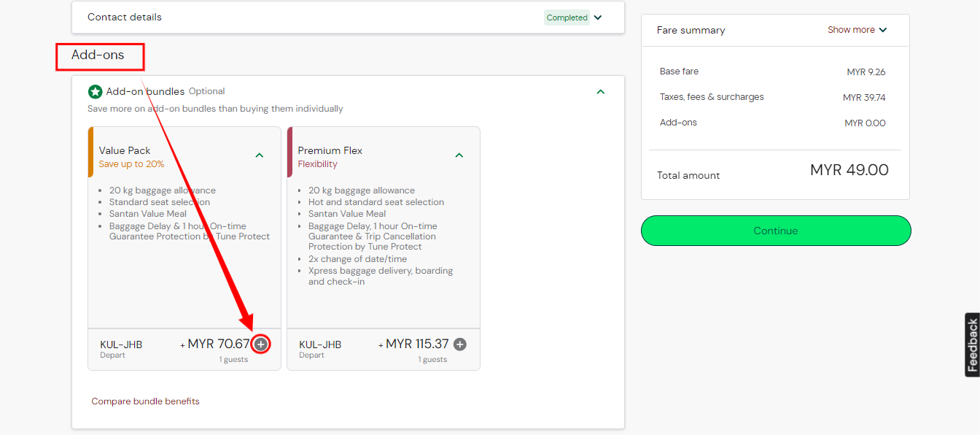Viewport: 980px width, 435px height.
Task: Open the Feedback side tab
Action: (972, 344)
